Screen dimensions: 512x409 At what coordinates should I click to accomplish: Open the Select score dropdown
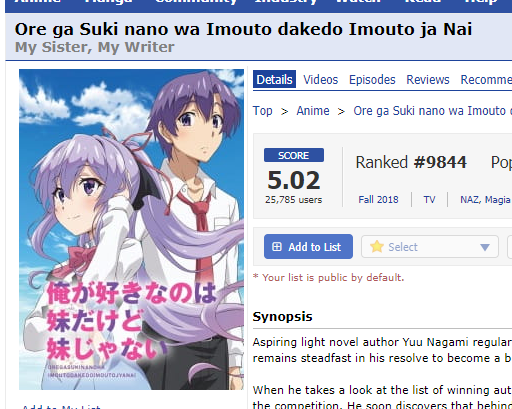tap(430, 247)
